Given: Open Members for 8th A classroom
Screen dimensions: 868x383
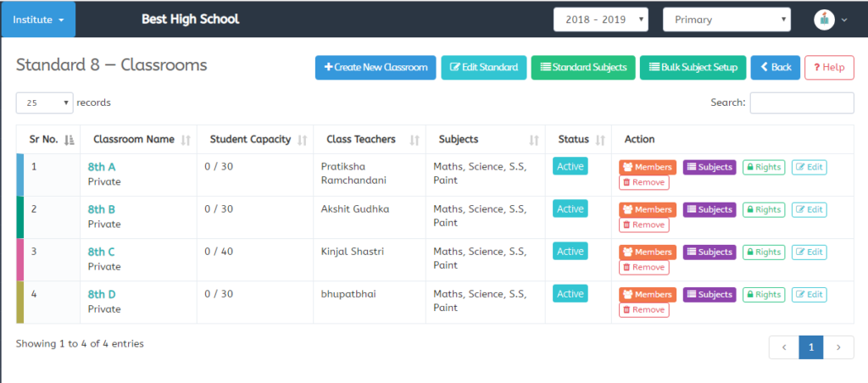Looking at the screenshot, I should tap(648, 167).
